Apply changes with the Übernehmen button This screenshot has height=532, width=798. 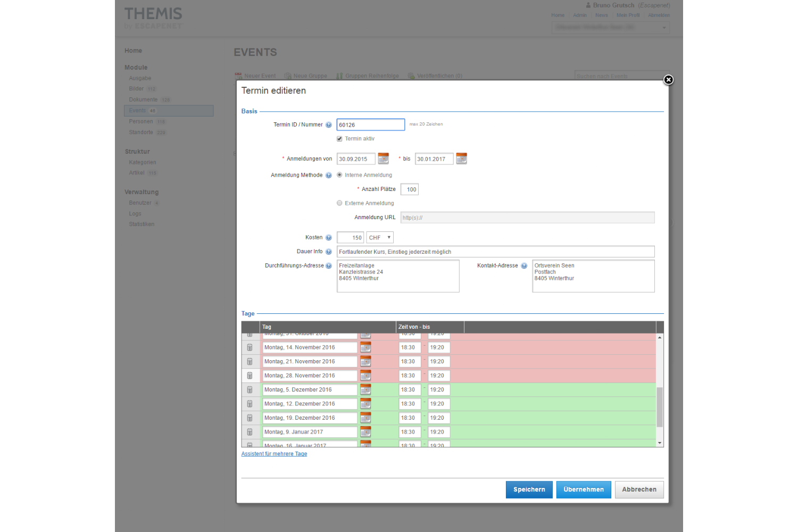tap(584, 489)
